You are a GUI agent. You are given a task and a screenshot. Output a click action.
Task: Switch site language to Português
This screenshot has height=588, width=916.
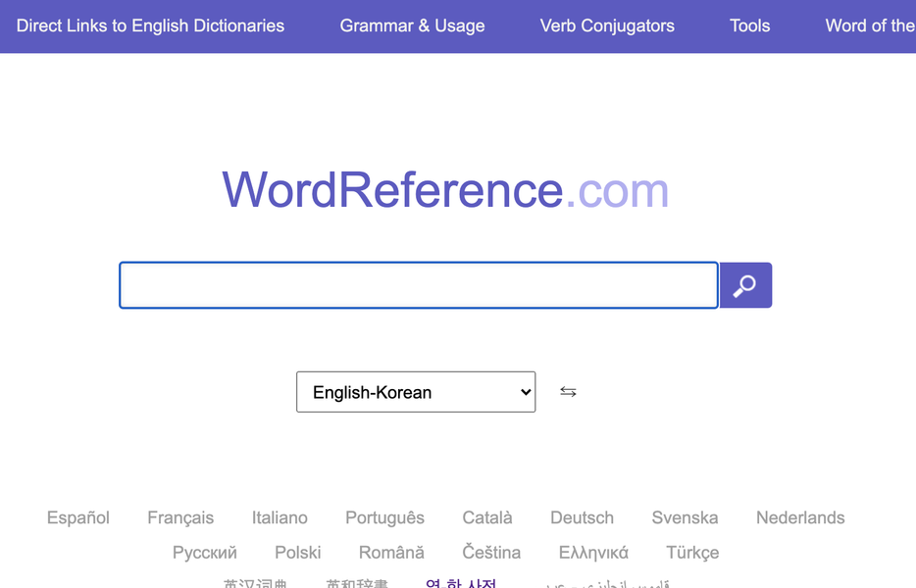[385, 517]
